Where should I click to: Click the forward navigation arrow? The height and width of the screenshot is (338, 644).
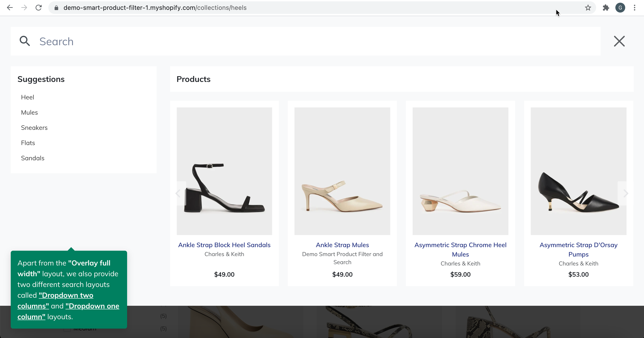pos(24,8)
